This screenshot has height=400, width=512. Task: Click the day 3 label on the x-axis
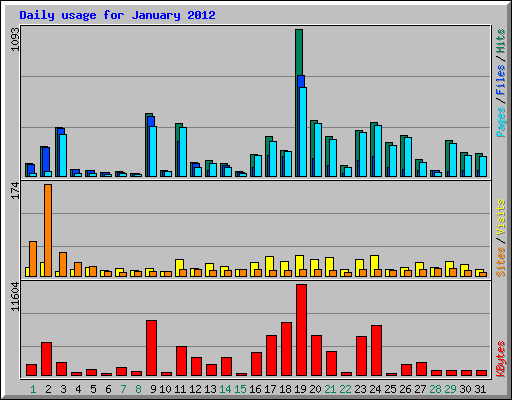[x=63, y=389]
